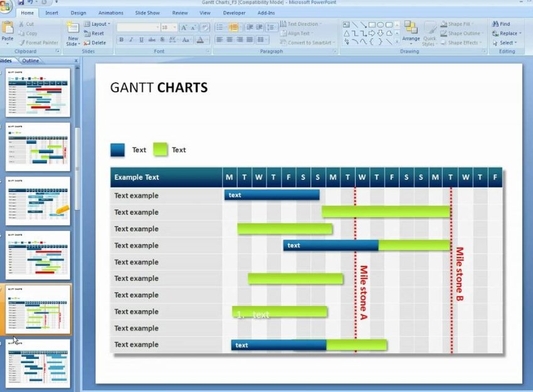Open Line Spacing options
The height and width of the screenshot is (392, 533).
(272, 27)
